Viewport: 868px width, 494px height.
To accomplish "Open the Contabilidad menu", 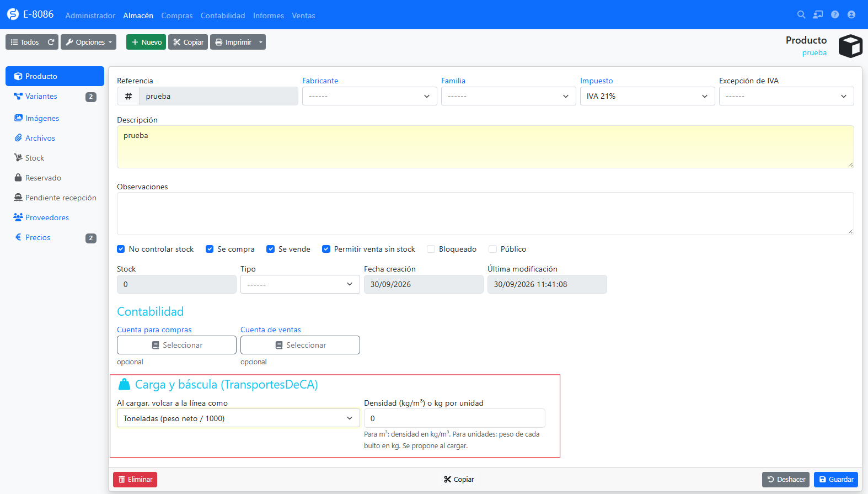I will coord(223,15).
